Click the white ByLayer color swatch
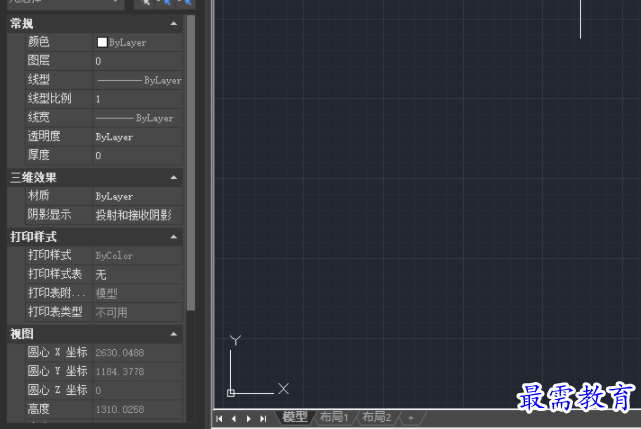This screenshot has width=641, height=429. pos(102,42)
